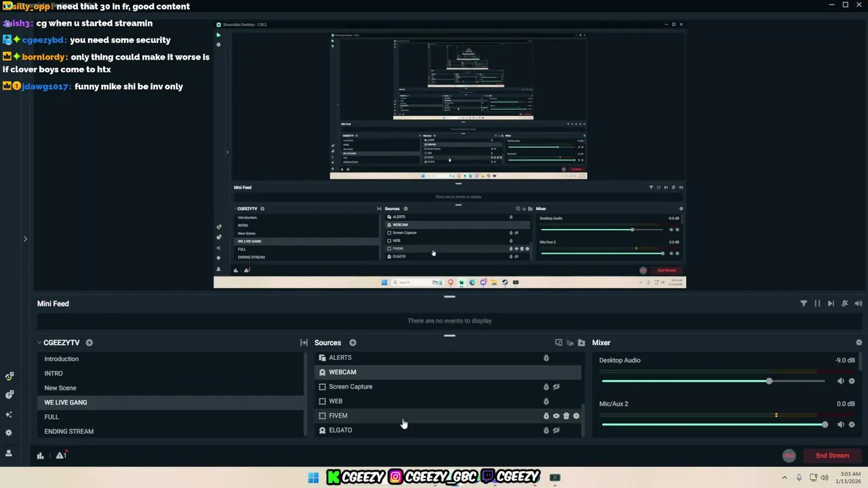This screenshot has height=488, width=868.
Task: Open the notifications warning icon
Action: pyautogui.click(x=61, y=455)
